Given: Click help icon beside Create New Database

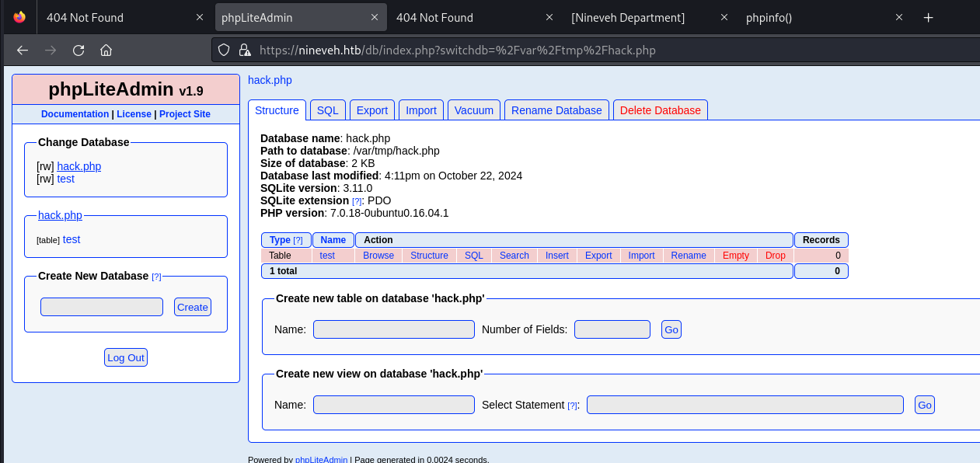Looking at the screenshot, I should [156, 276].
